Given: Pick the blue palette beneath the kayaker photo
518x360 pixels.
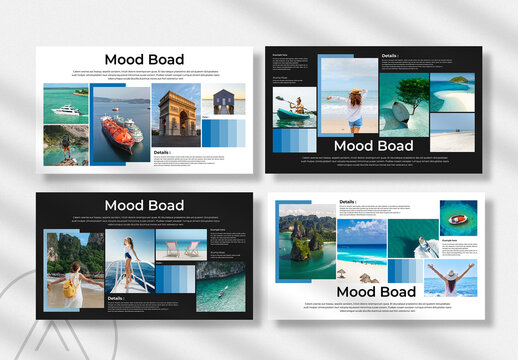Looking at the screenshot, I should (295, 141).
